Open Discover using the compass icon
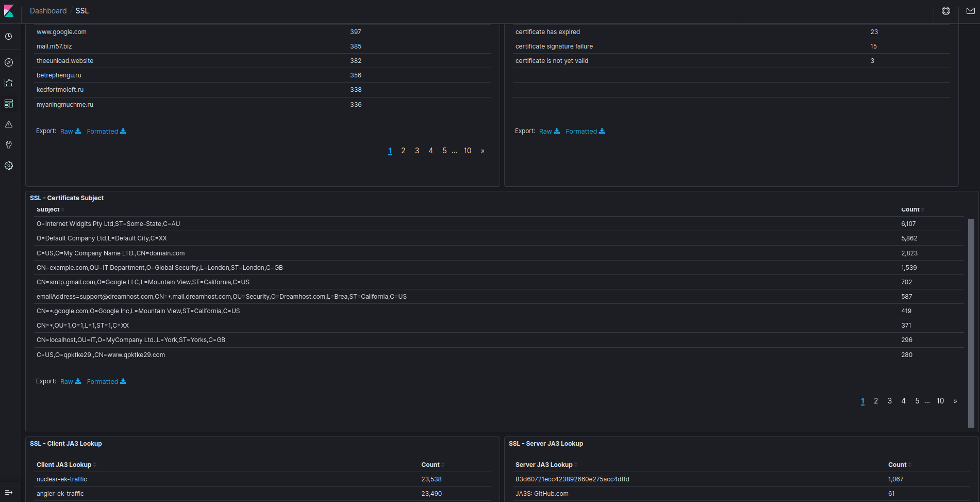Screen dimensions: 980x502 (x=9, y=62)
